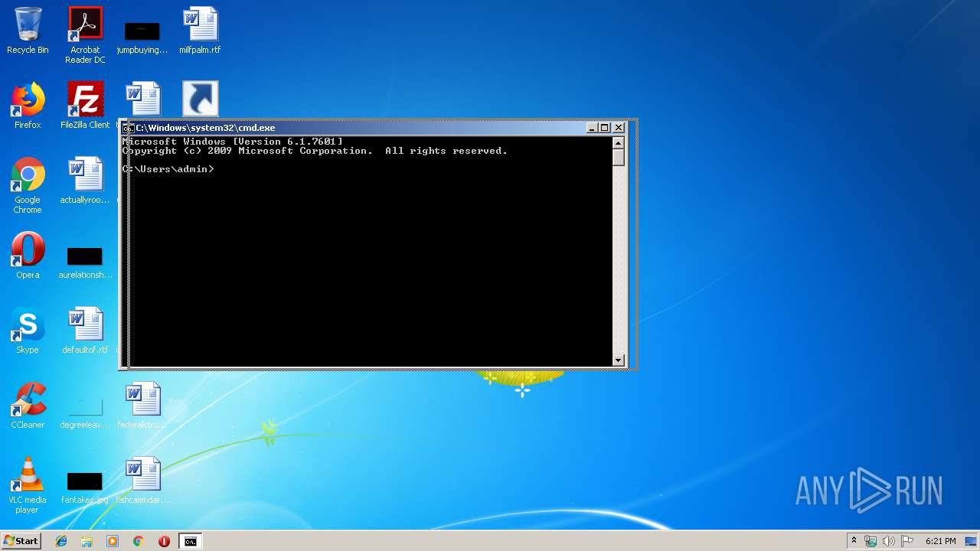The height and width of the screenshot is (551, 980).
Task: Open the clock showing 6:21 PM
Action: [940, 541]
